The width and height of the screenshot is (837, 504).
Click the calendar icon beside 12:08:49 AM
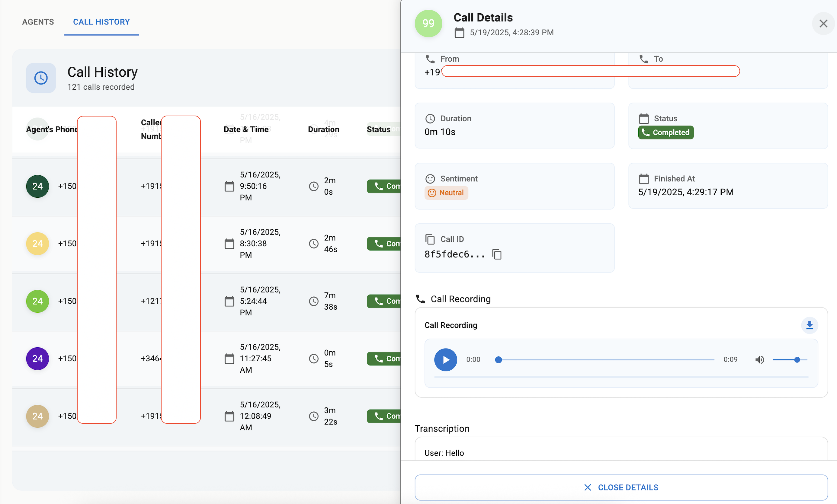(229, 416)
